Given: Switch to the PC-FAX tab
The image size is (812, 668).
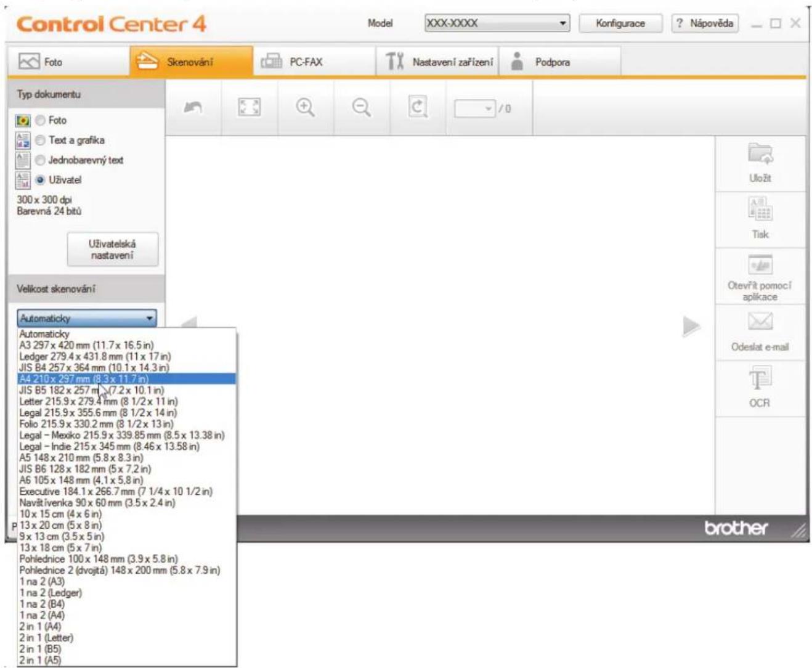Looking at the screenshot, I should click(314, 62).
